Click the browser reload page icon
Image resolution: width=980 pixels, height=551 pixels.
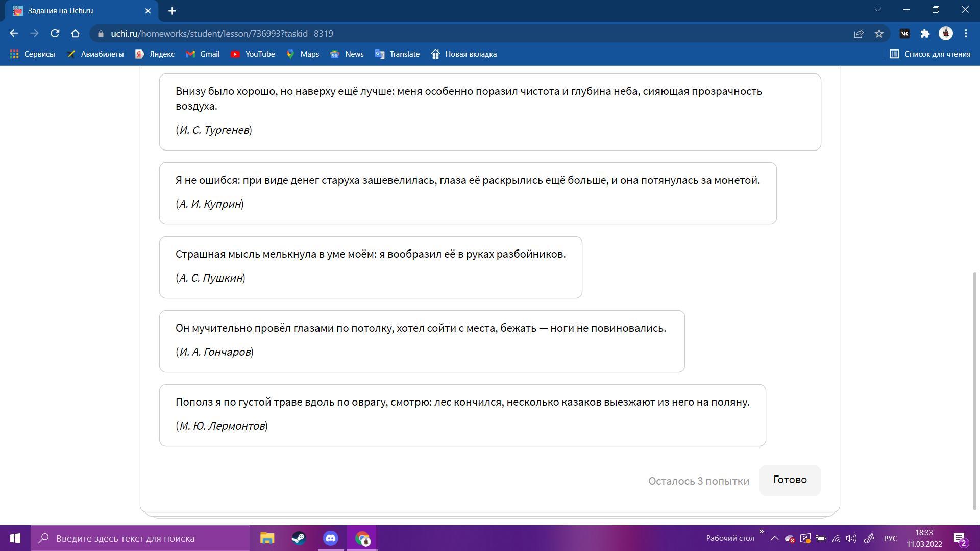55,33
